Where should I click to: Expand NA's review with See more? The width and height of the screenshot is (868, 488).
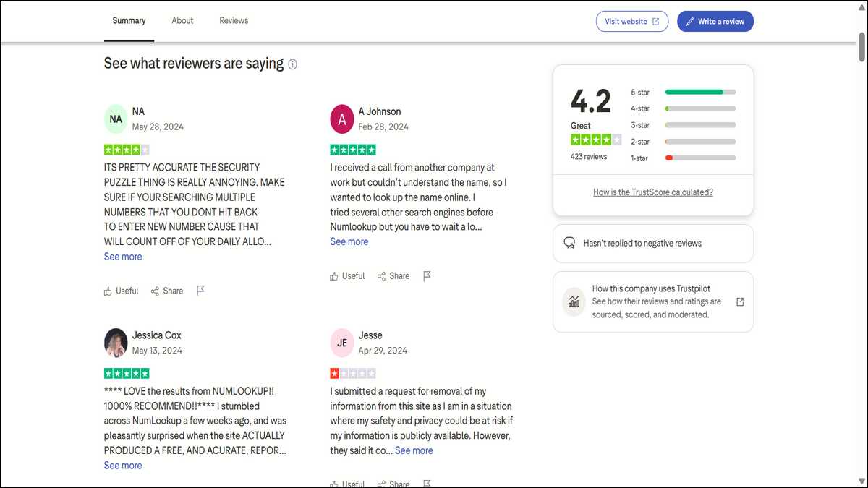pyautogui.click(x=123, y=257)
